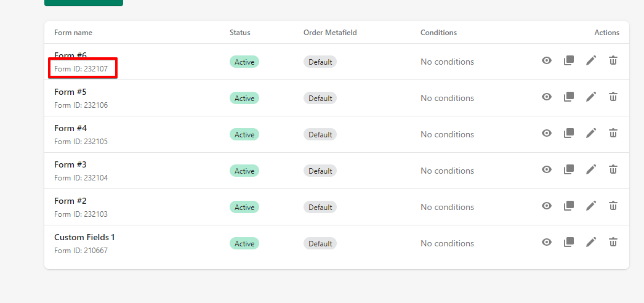Screen dimensions: 644x303
Task: Preview Form #3 with eye icon
Action: [x=546, y=169]
